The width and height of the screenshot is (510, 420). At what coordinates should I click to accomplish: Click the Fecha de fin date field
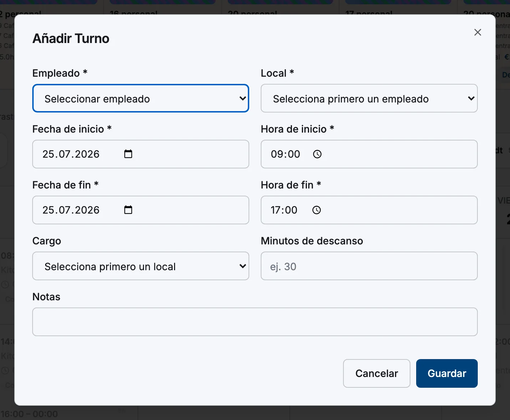coord(141,210)
